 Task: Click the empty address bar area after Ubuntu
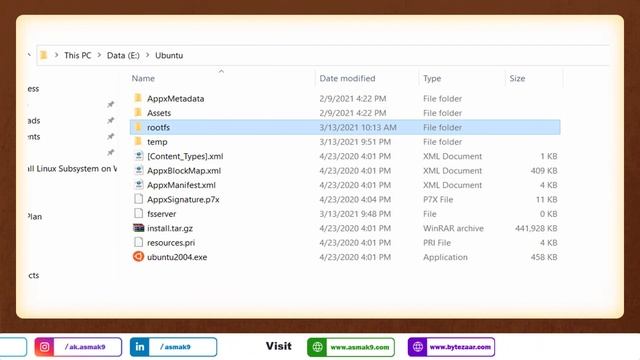click(x=396, y=55)
